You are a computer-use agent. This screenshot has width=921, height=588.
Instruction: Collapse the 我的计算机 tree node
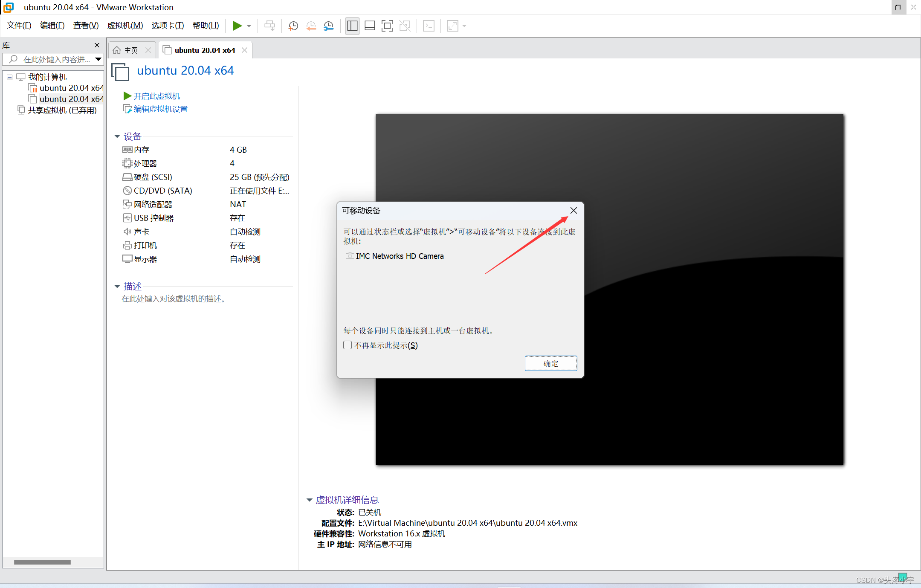(x=9, y=77)
